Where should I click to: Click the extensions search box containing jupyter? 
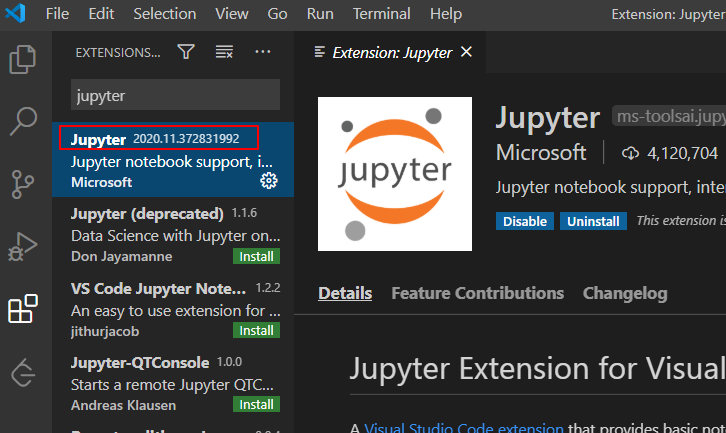[175, 95]
